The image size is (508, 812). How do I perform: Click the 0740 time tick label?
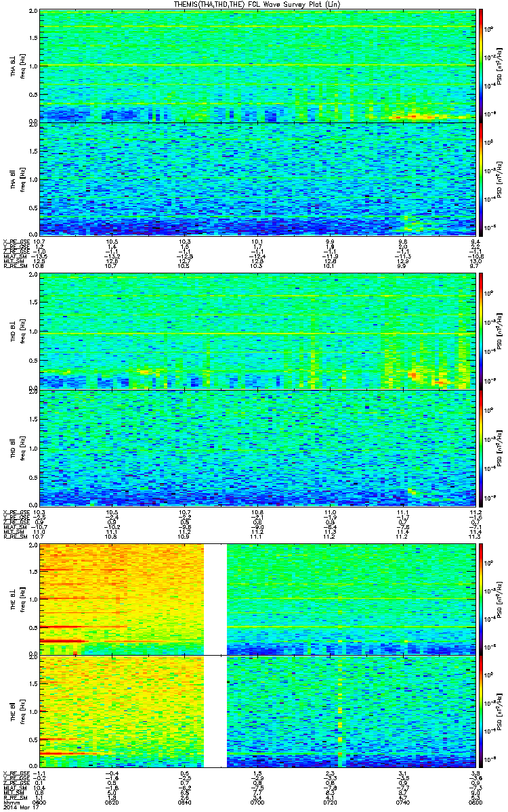coord(403,802)
